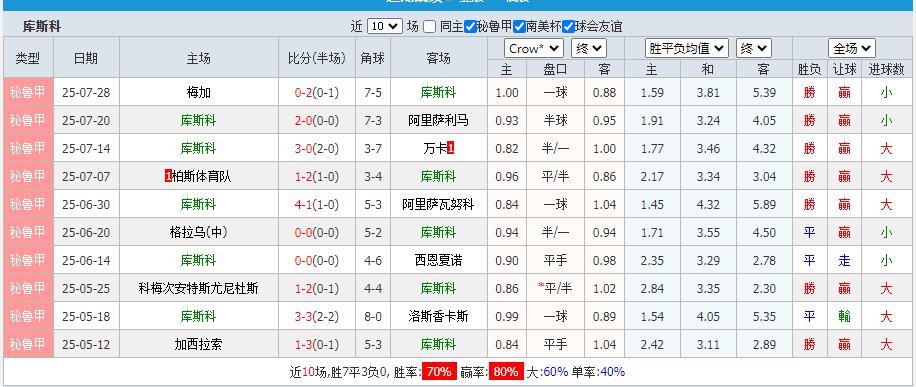Click the 类型 column header
The image size is (916, 387).
[28, 58]
